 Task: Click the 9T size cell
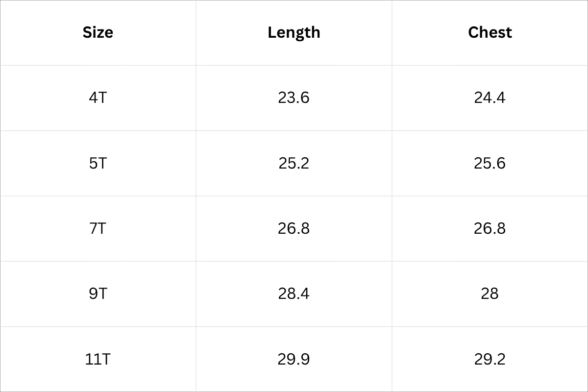98,294
